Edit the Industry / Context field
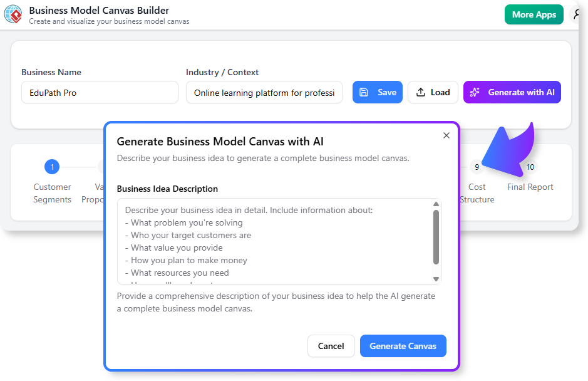Image resolution: width=588 pixels, height=381 pixels. click(264, 91)
